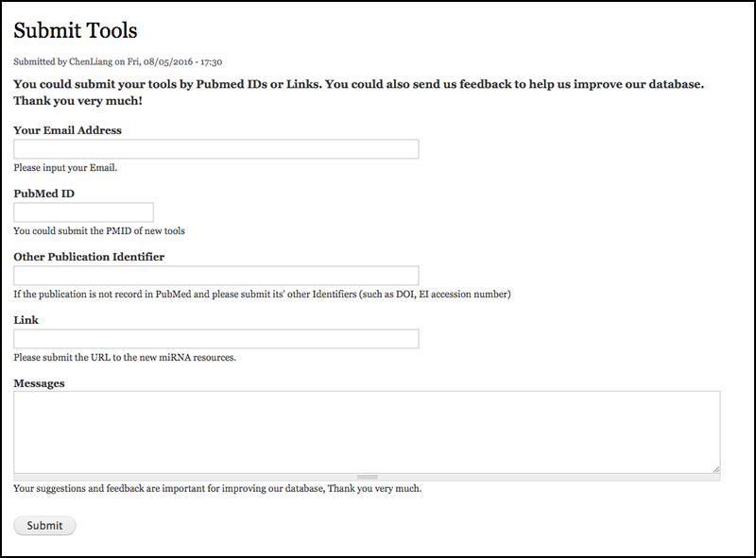756x558 pixels.
Task: Click the "Your Email Address" label
Action: tap(67, 130)
